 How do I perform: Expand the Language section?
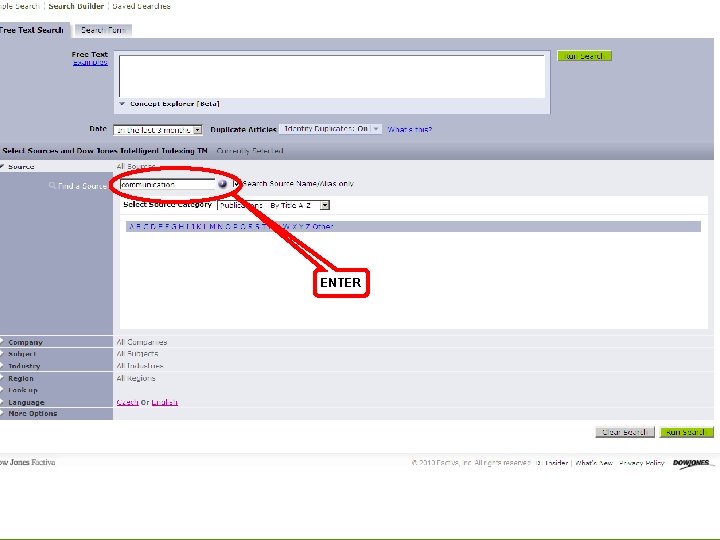pos(2,402)
